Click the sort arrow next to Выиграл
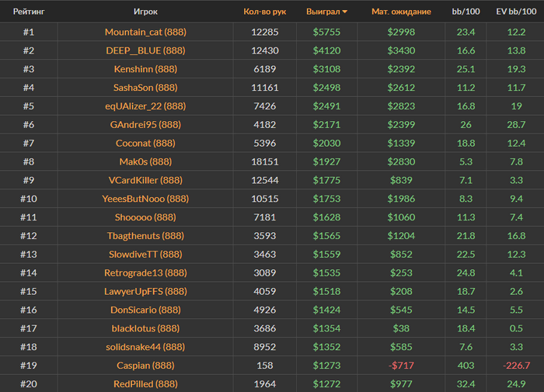 coord(345,12)
